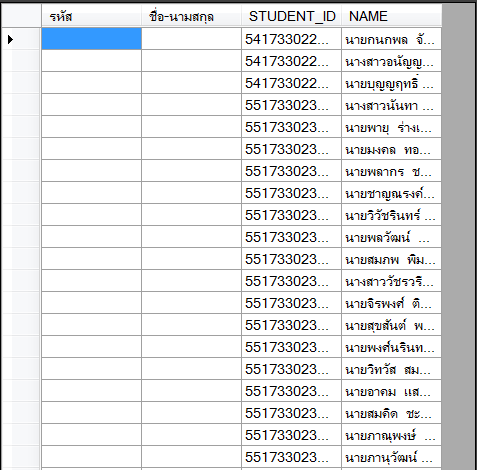This screenshot has width=477, height=470.
Task: Select name cell นายกนกพล จั...
Action: click(x=391, y=39)
